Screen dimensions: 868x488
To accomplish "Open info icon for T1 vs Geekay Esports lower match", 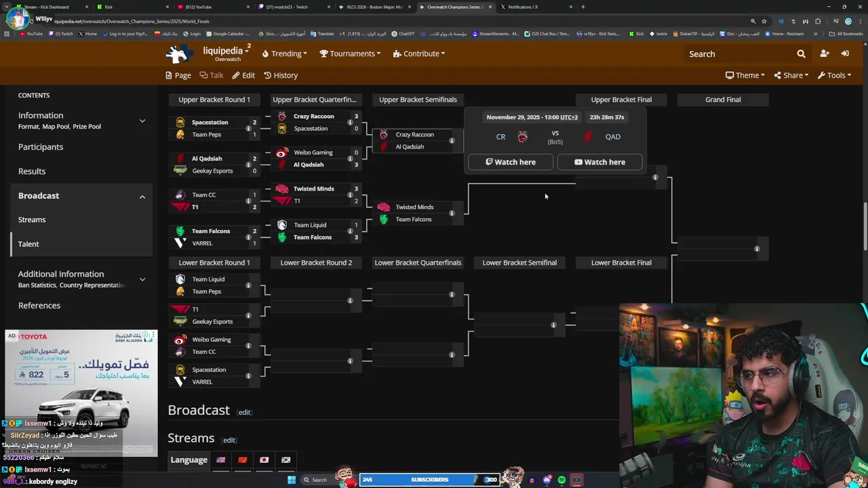I will [x=248, y=316].
